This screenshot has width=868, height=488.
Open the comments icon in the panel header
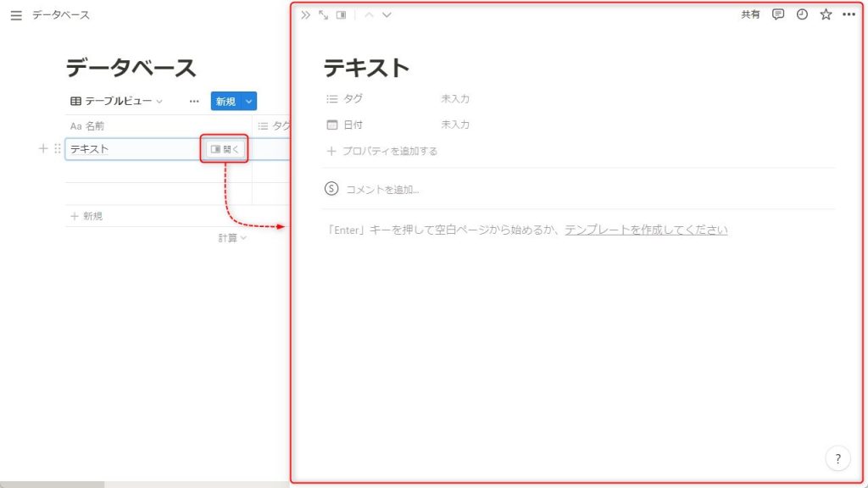[778, 14]
